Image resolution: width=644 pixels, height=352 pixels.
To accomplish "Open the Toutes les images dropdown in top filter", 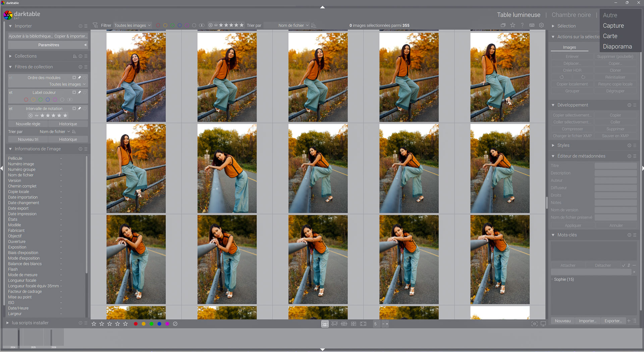I will (132, 25).
